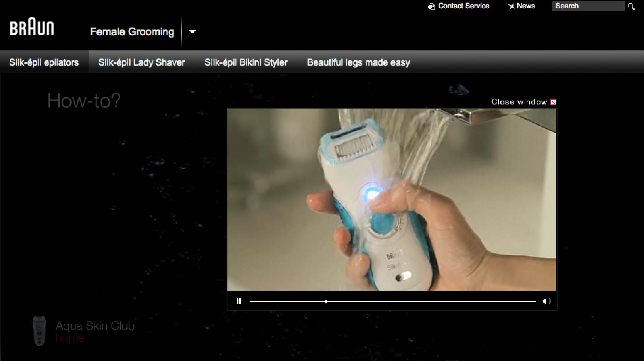
Task: Click into the Search input field
Action: pos(588,6)
